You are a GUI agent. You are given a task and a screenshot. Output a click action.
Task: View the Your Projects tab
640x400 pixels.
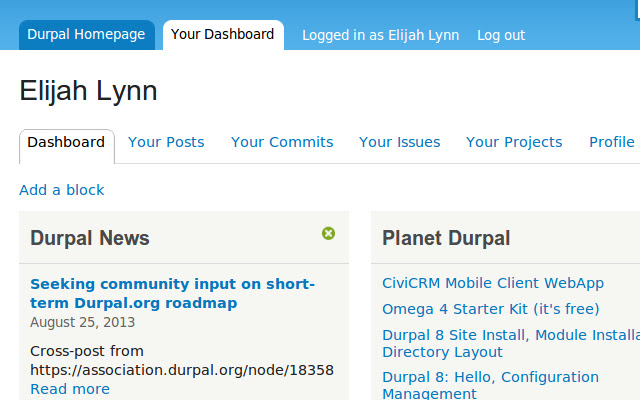[x=514, y=142]
